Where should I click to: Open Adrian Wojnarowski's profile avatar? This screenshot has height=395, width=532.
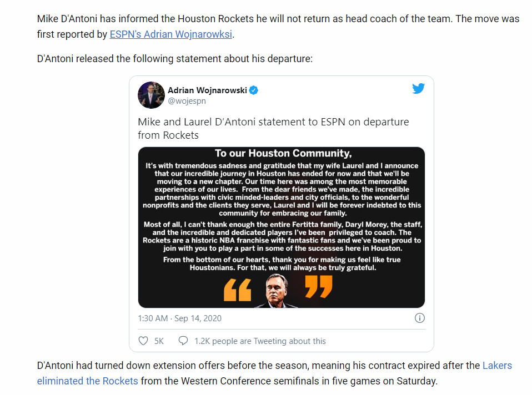(151, 95)
